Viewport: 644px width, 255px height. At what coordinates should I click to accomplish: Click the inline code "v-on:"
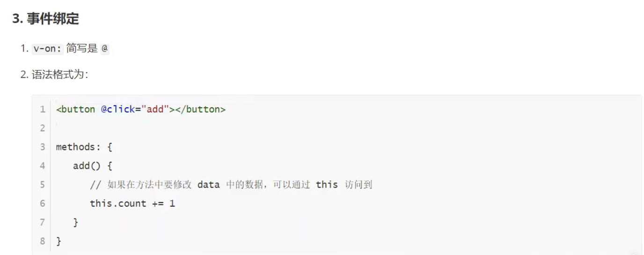(48, 49)
